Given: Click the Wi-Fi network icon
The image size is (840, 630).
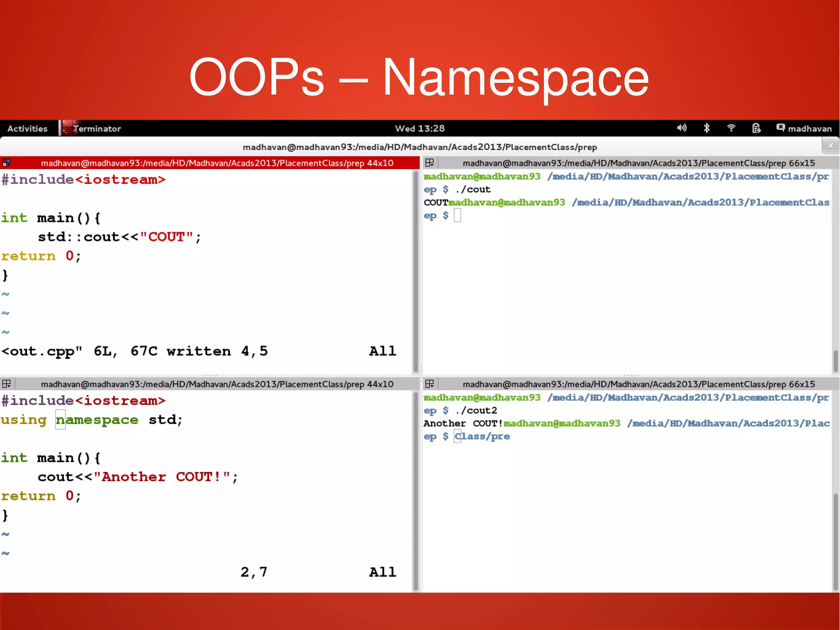Looking at the screenshot, I should tap(731, 128).
